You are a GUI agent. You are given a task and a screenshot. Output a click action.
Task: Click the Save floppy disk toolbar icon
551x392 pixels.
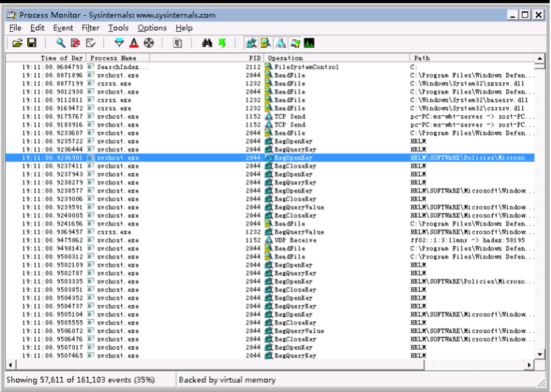(x=32, y=43)
